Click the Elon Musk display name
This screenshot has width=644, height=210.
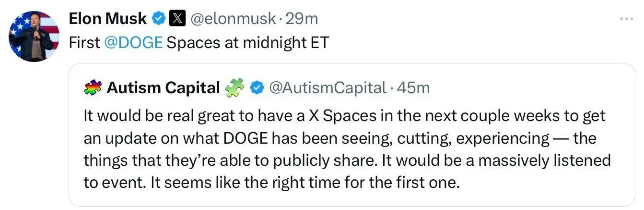pos(107,19)
